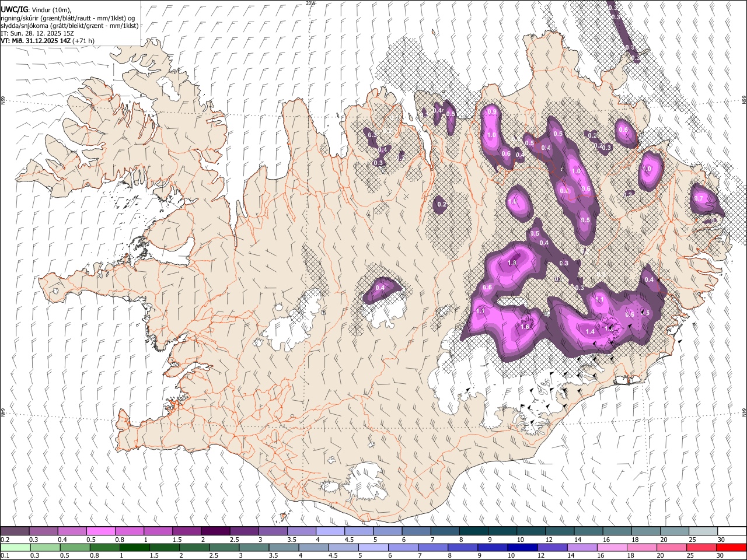Select upper legend swatch starting at 12
The height and width of the screenshot is (560, 747).
point(559,531)
